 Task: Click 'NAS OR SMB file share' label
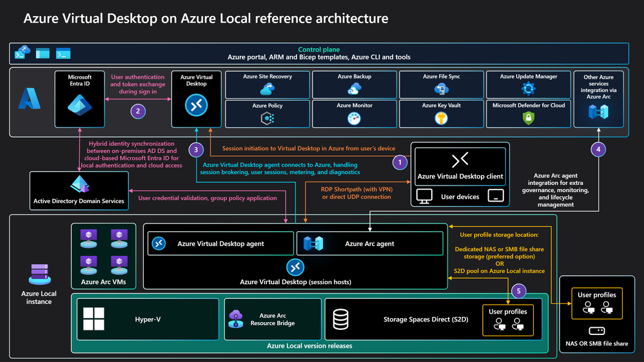tap(597, 343)
